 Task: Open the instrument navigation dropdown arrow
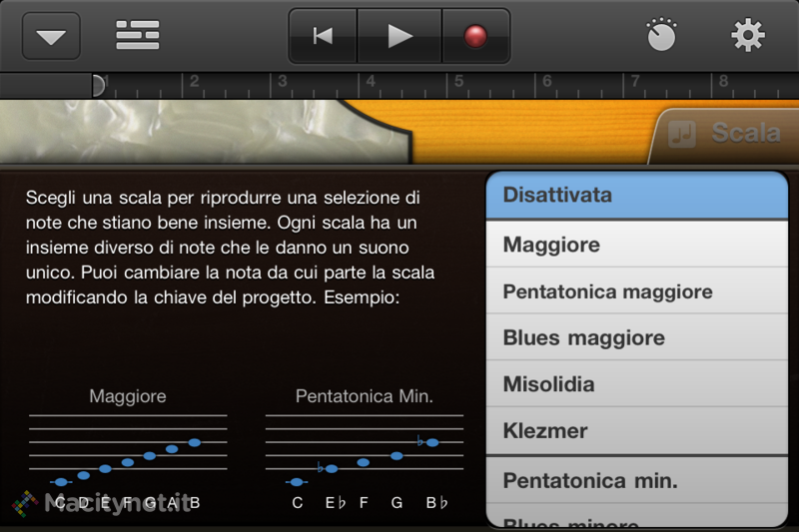[x=51, y=36]
